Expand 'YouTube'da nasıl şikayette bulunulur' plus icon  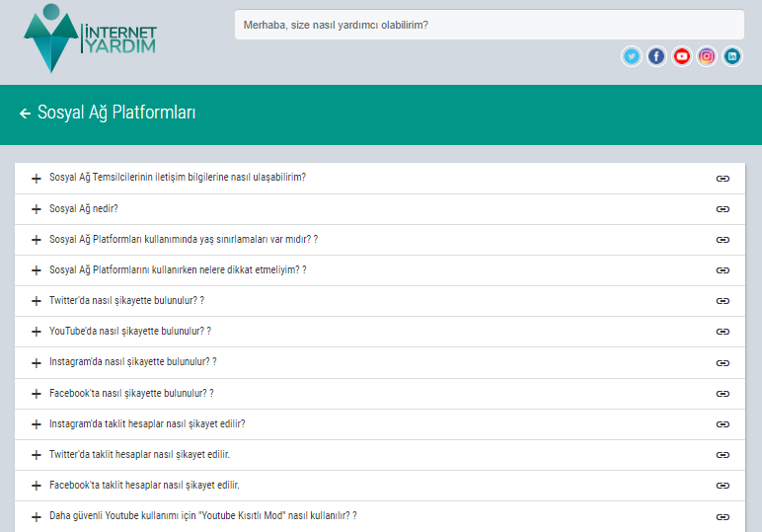pyautogui.click(x=36, y=332)
